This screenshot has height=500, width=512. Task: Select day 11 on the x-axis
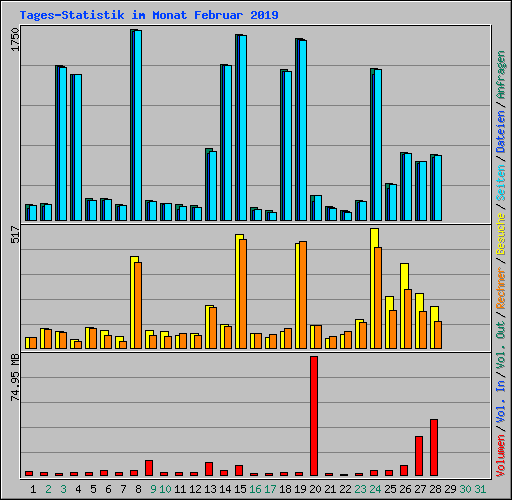point(180,489)
